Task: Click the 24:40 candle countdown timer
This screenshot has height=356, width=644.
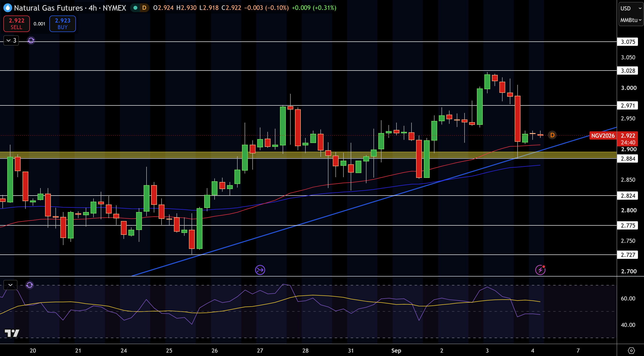Action: pyautogui.click(x=628, y=142)
